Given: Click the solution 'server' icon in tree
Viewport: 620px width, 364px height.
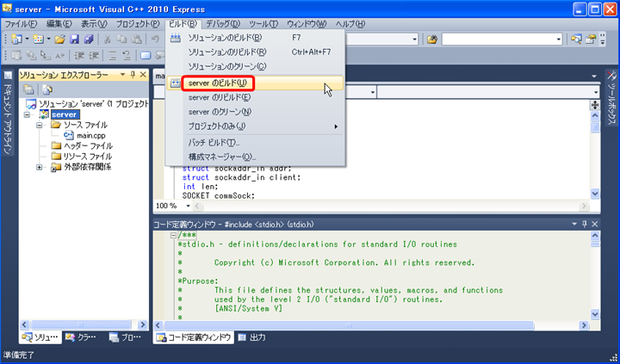Looking at the screenshot, I should [31, 104].
